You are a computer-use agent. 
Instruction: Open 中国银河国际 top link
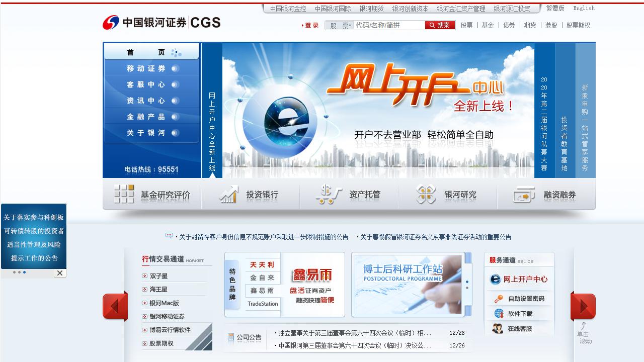point(333,9)
